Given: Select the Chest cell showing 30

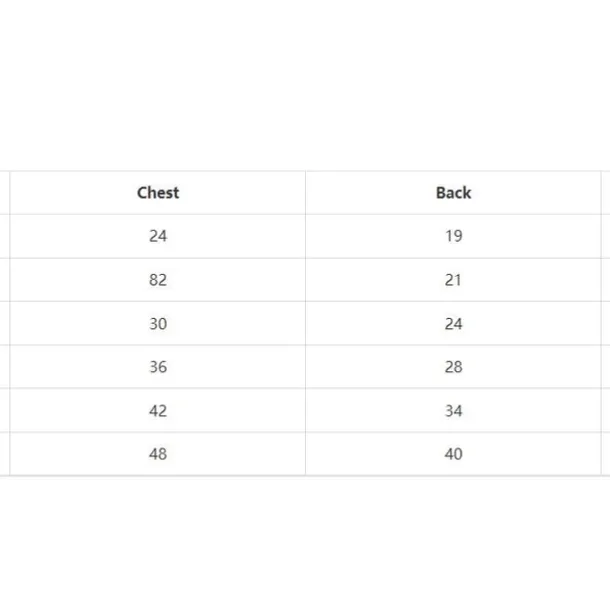Looking at the screenshot, I should (x=158, y=324).
